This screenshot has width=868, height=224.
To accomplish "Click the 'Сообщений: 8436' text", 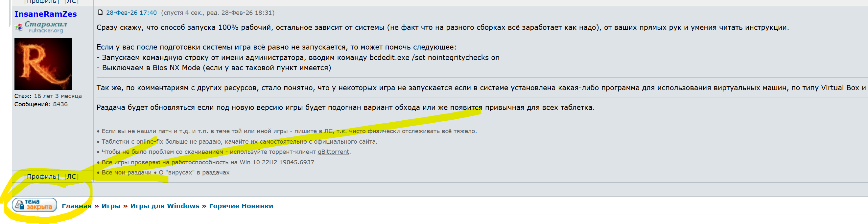I will pos(41,104).
